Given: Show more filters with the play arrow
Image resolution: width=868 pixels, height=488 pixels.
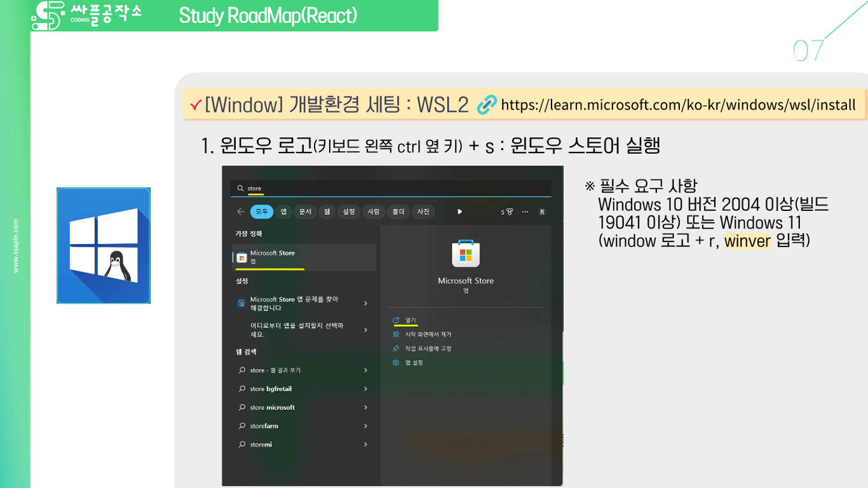Looking at the screenshot, I should tap(459, 212).
